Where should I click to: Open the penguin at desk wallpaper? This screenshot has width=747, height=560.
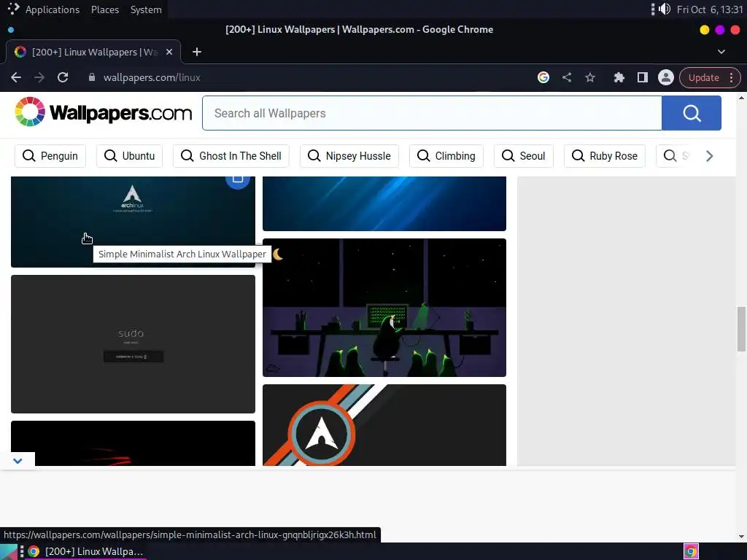point(384,308)
